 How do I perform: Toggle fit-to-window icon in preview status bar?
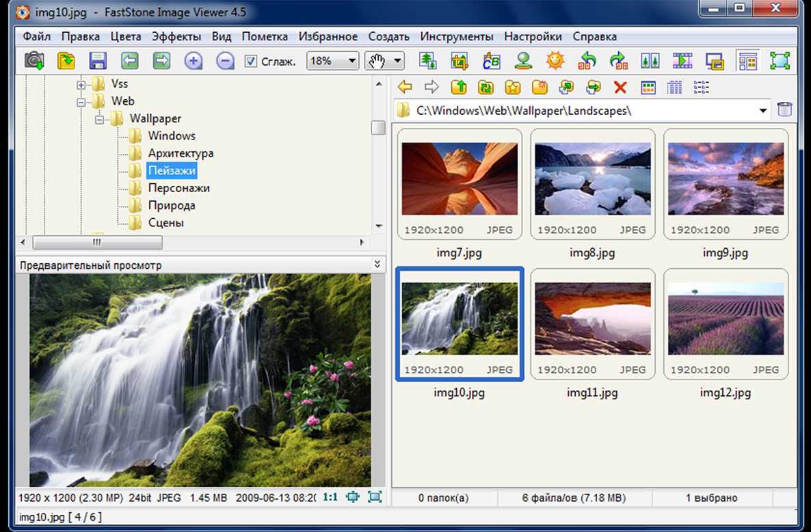click(x=353, y=497)
